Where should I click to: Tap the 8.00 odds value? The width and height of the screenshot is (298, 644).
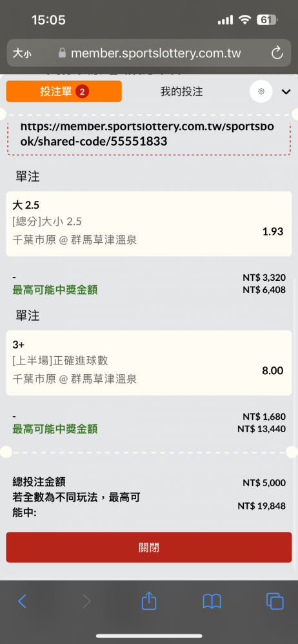273,371
